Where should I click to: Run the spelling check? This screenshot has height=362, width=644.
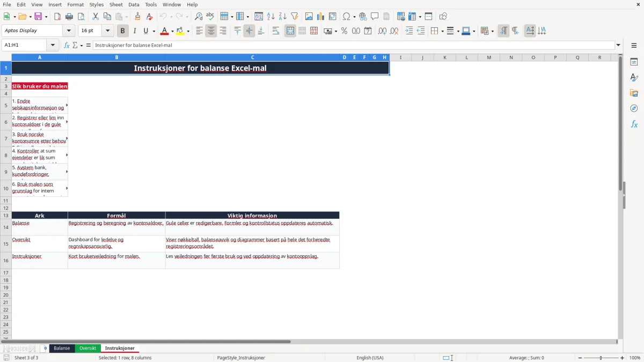[x=210, y=17]
